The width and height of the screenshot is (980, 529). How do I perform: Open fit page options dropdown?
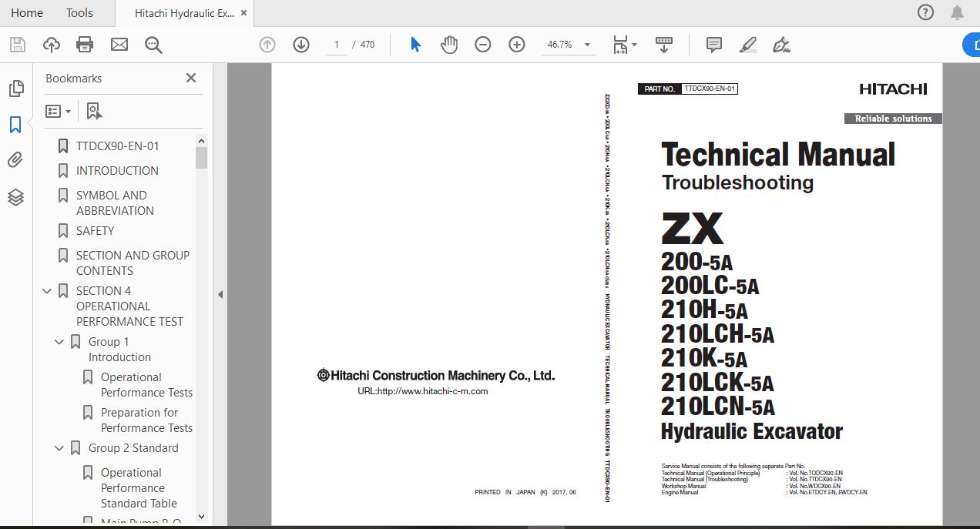pyautogui.click(x=625, y=45)
